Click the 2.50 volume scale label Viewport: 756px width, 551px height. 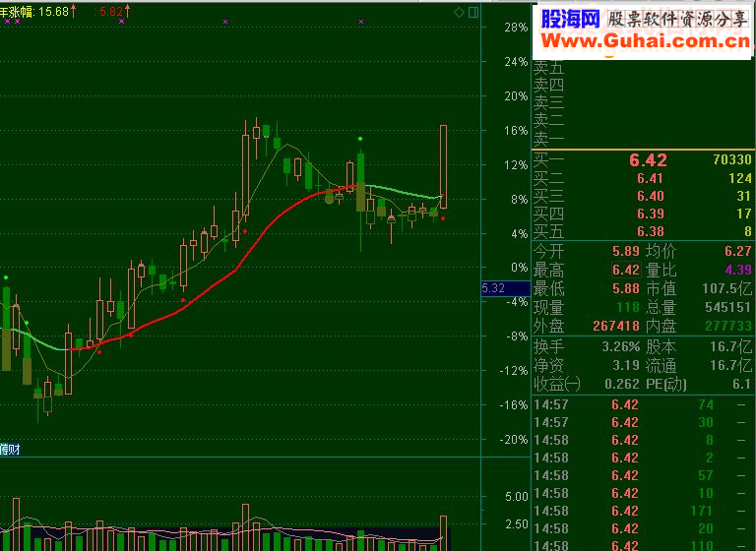[x=517, y=524]
